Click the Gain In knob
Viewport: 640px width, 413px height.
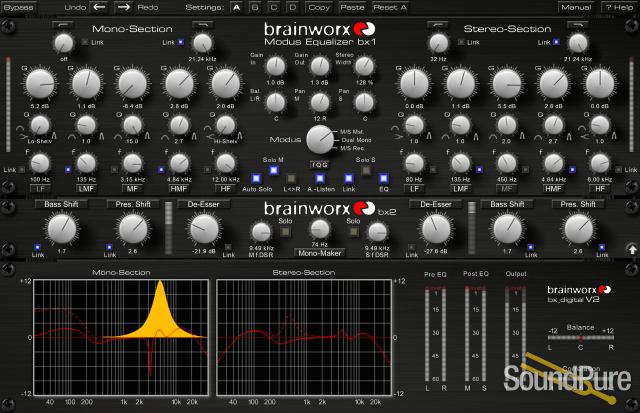coord(276,67)
